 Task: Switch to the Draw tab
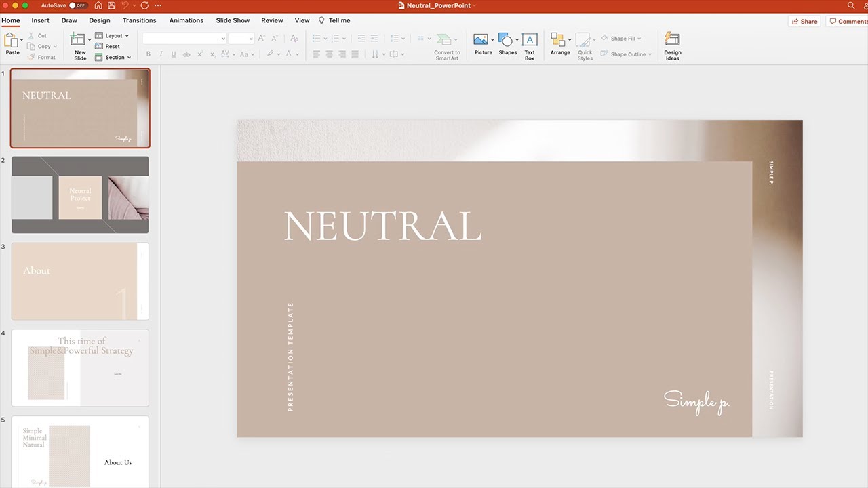click(x=69, y=20)
